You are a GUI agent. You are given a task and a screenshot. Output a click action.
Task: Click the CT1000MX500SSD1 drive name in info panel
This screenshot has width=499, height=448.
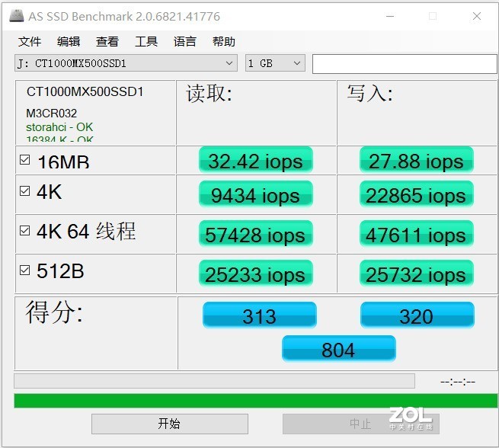[85, 91]
